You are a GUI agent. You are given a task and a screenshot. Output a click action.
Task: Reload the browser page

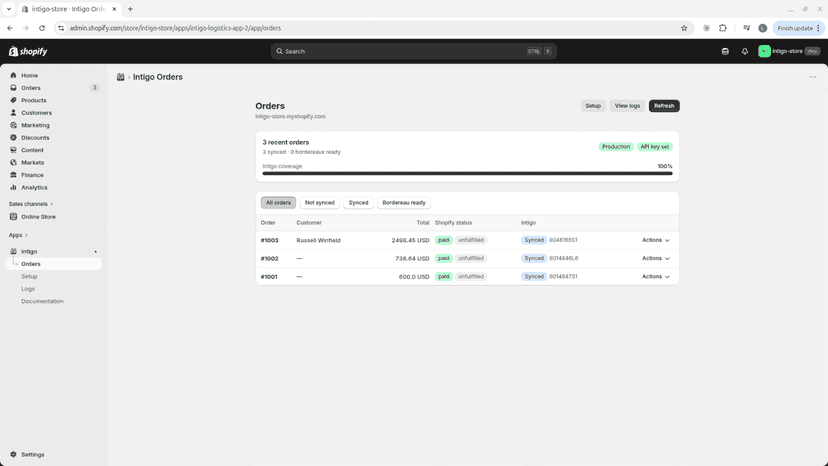(x=42, y=28)
